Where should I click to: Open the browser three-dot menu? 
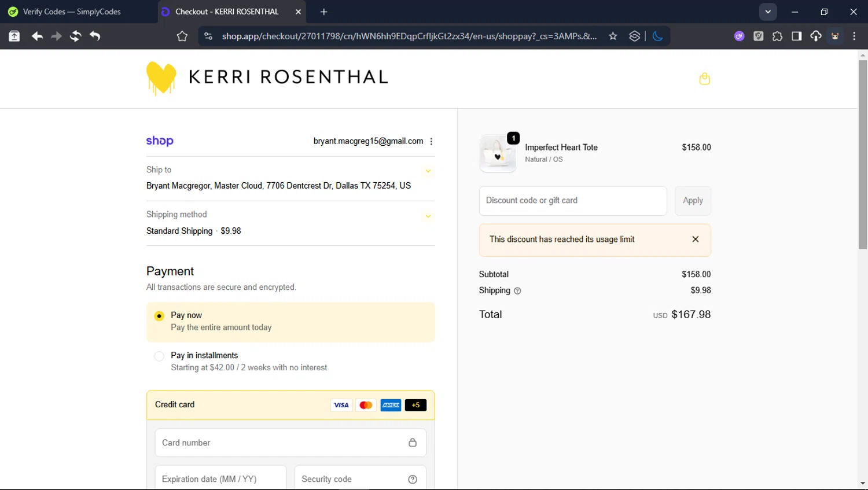tap(854, 36)
